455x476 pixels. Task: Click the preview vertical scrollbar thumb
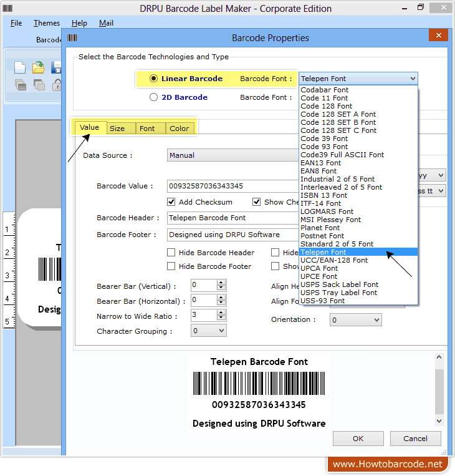[439, 391]
